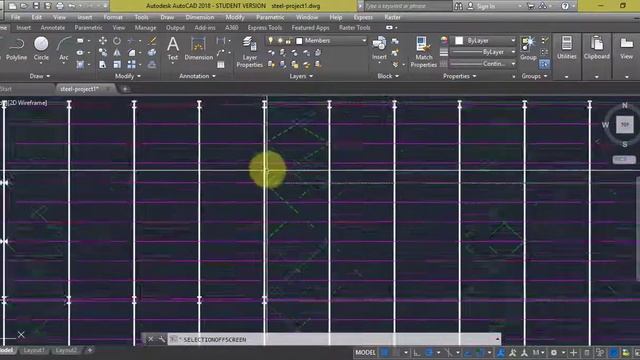Open the Dimension menu
The image size is (640, 360).
click(200, 17)
